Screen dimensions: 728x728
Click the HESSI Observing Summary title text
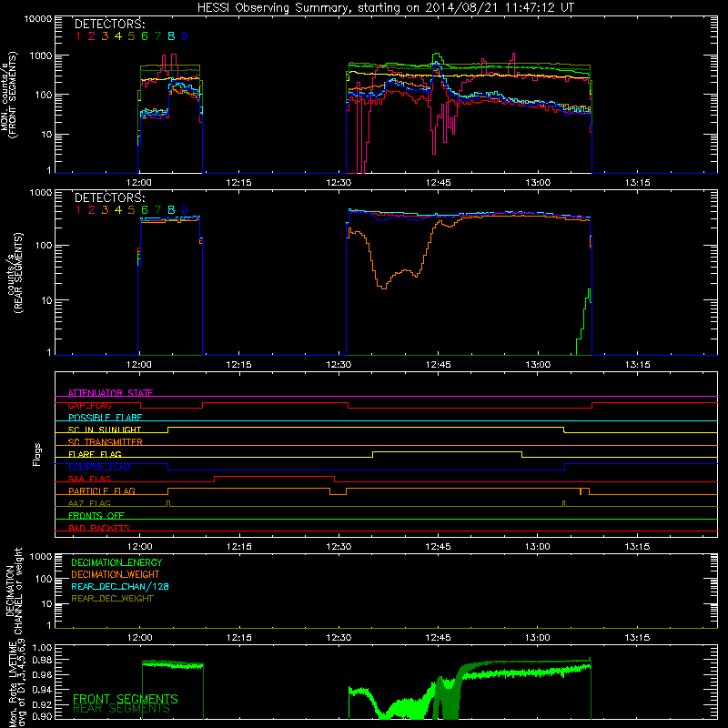[x=385, y=7]
